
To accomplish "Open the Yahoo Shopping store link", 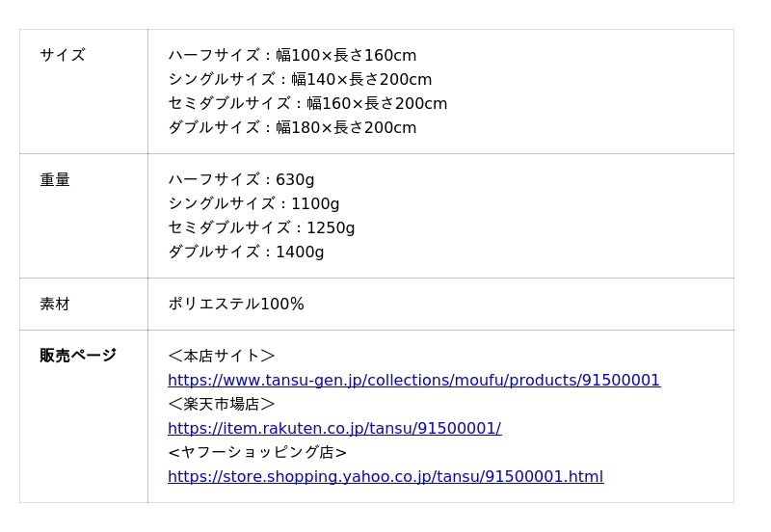I will click(x=385, y=477).
